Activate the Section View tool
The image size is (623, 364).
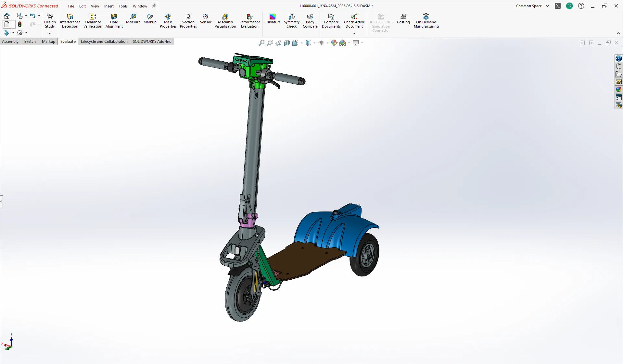[287, 42]
